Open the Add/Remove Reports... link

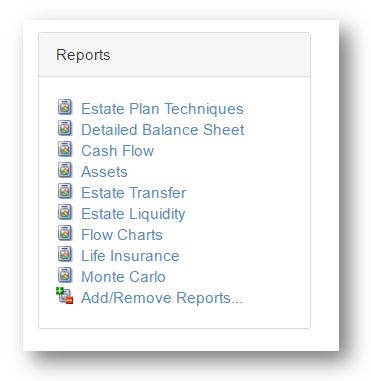pos(162,298)
